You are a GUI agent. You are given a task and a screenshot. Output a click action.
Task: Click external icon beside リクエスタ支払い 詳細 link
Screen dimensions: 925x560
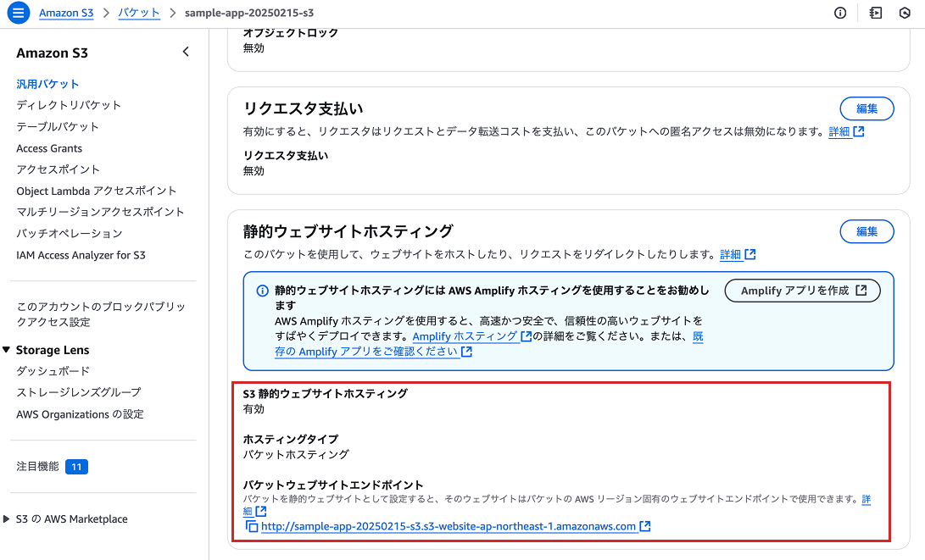point(859,131)
